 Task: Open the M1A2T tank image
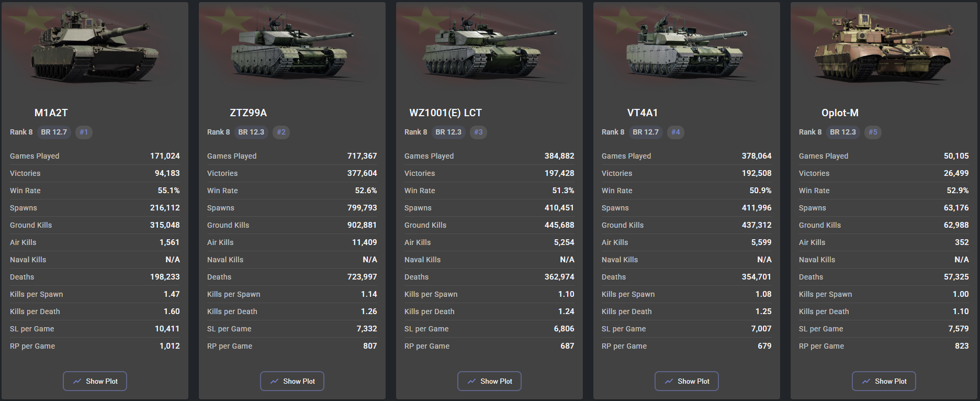(95, 47)
